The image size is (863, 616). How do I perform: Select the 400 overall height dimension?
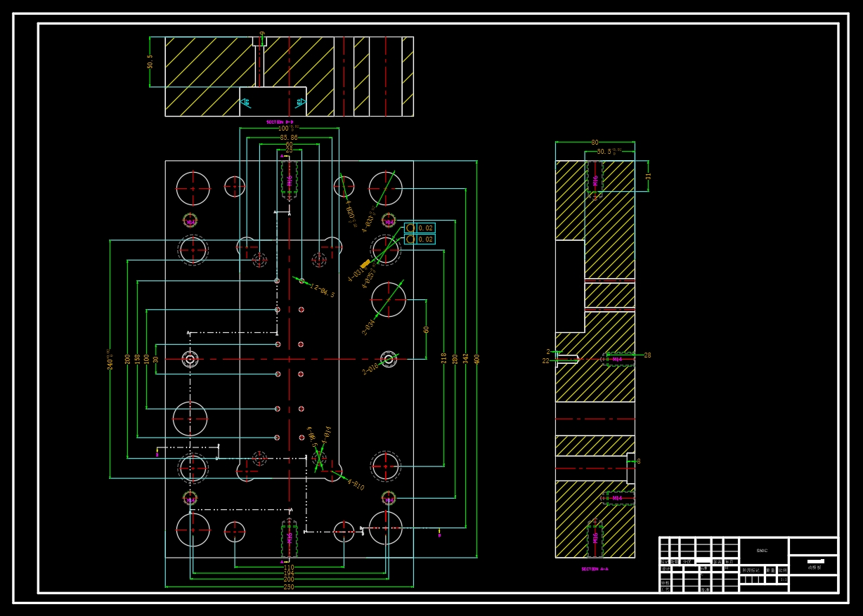tap(476, 358)
